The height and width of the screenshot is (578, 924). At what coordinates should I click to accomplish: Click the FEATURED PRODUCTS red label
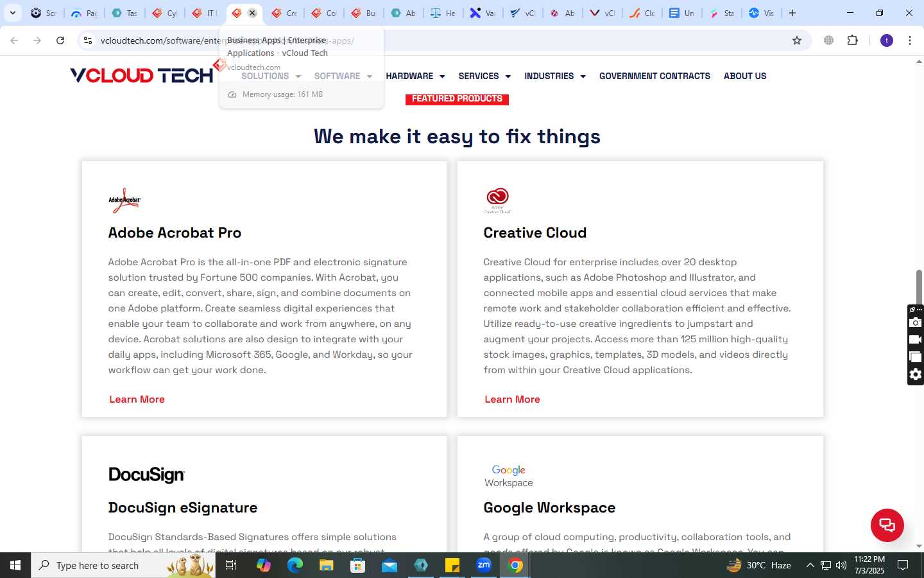(457, 99)
